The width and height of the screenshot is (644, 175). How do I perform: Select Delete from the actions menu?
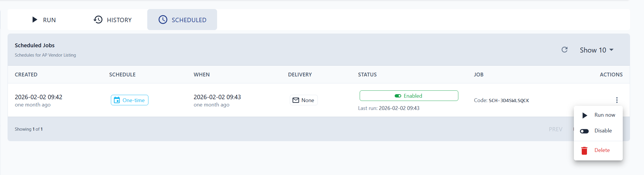(x=602, y=150)
